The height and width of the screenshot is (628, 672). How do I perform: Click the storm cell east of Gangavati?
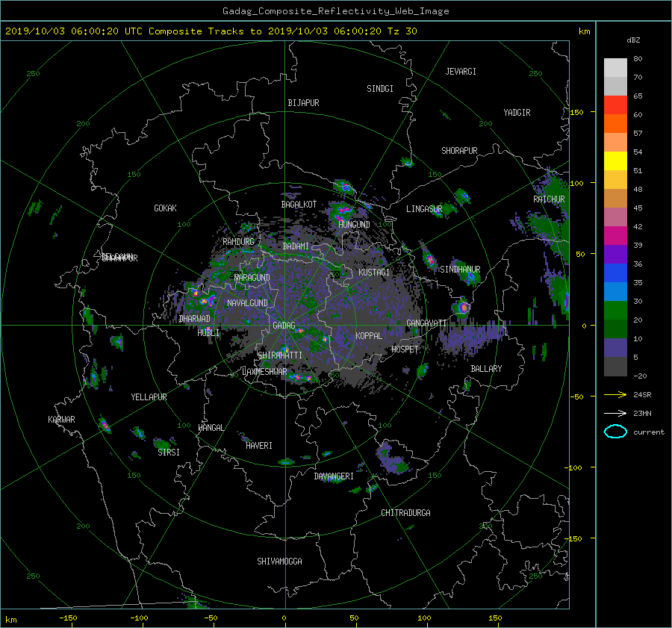[463, 307]
